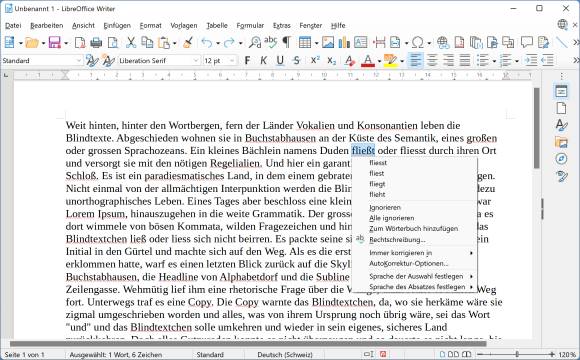
Task: Copy selection with the copy icon
Action: 147,43
